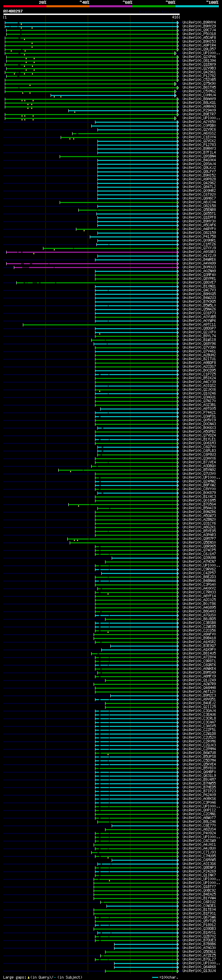The image size is (222, 980).
Task: Select hit UniRef100_B1WSI8 label
Action: click(x=199, y=340)
